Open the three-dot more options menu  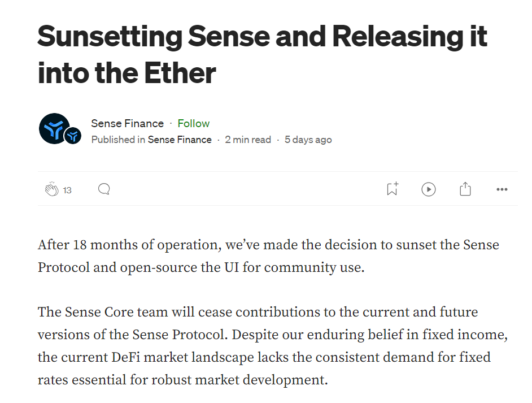[x=502, y=189]
